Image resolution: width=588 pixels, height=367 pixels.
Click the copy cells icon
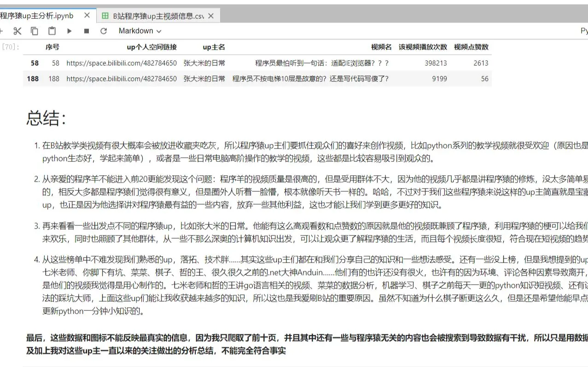coord(35,31)
